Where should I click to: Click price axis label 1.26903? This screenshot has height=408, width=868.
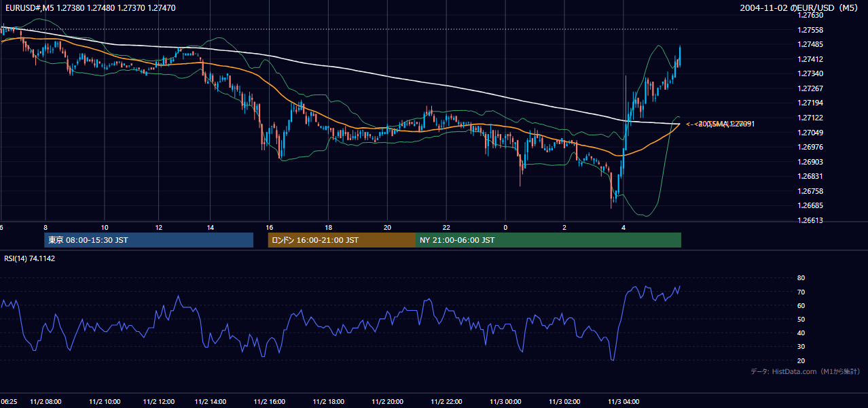point(810,162)
